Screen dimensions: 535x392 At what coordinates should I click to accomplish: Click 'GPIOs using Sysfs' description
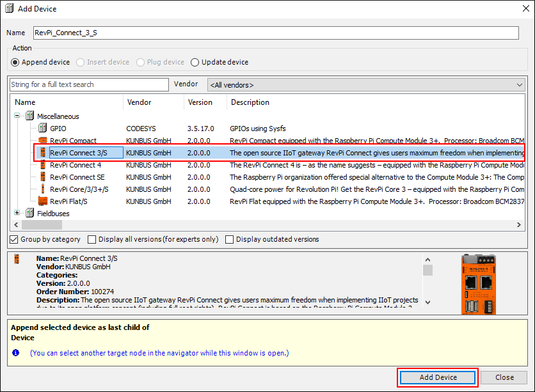(258, 129)
